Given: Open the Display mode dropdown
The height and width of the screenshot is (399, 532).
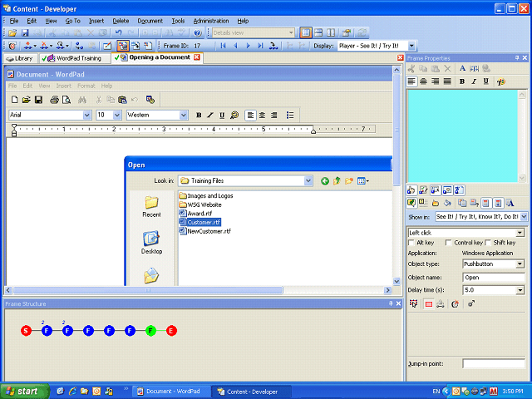Looking at the screenshot, I should pyautogui.click(x=411, y=46).
